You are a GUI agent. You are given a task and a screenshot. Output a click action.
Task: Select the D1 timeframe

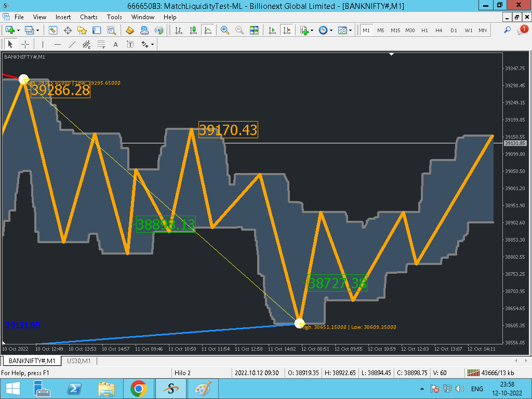click(x=454, y=30)
